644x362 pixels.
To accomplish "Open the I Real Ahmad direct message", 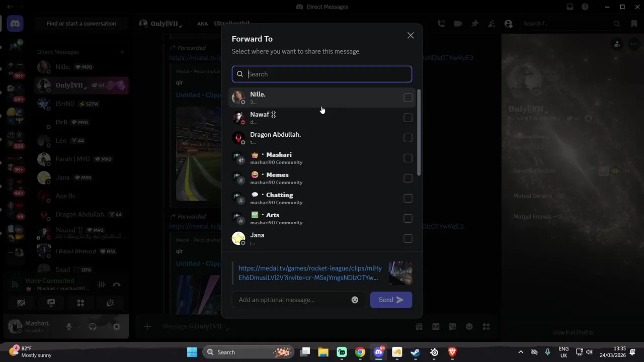I will pos(82,251).
